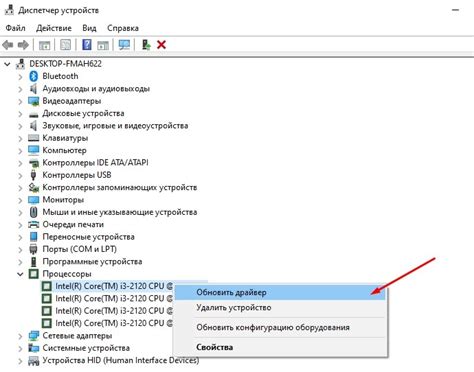Viewport: 474px width, 372px height.
Task: Expand Звуковые, игровые и видеоустройства
Action: coord(20,126)
